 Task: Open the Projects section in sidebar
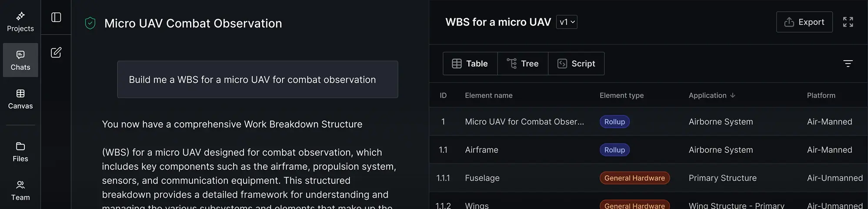click(x=20, y=22)
